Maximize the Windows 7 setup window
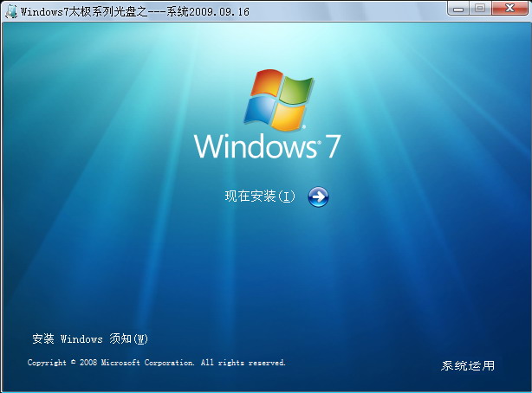The image size is (532, 393). click(x=480, y=9)
